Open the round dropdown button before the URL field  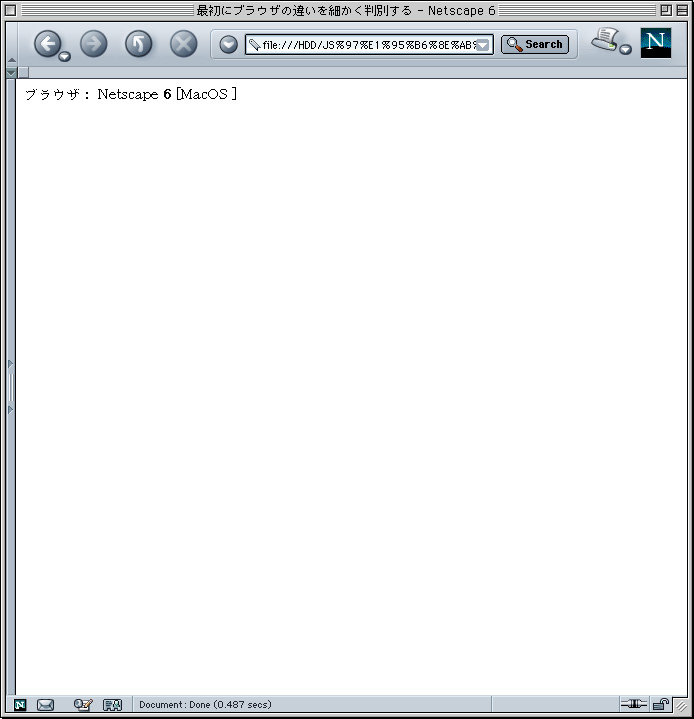pyautogui.click(x=228, y=44)
